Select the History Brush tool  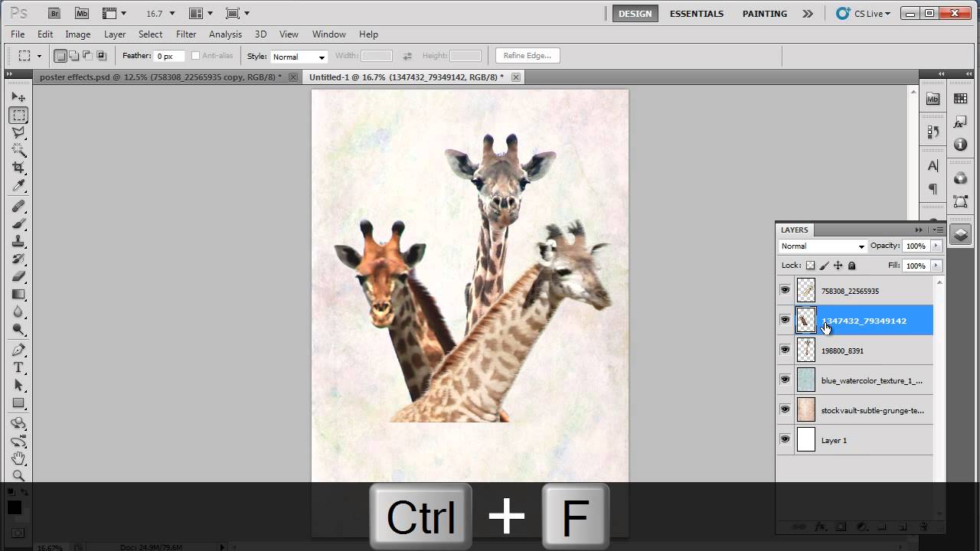pyautogui.click(x=19, y=259)
